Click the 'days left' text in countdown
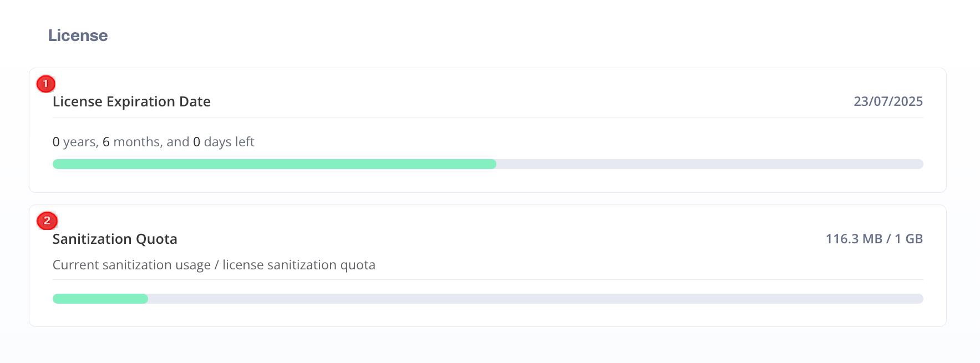The height and width of the screenshot is (363, 980). click(229, 142)
